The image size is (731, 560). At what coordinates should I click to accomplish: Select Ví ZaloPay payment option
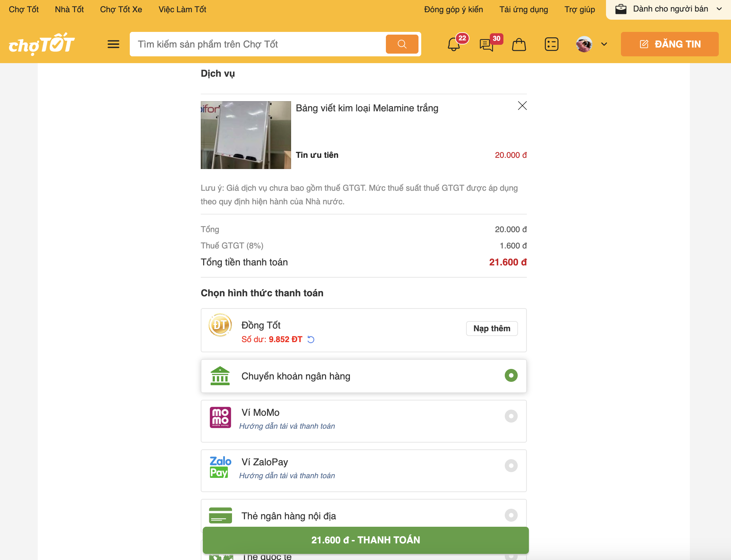coord(511,466)
